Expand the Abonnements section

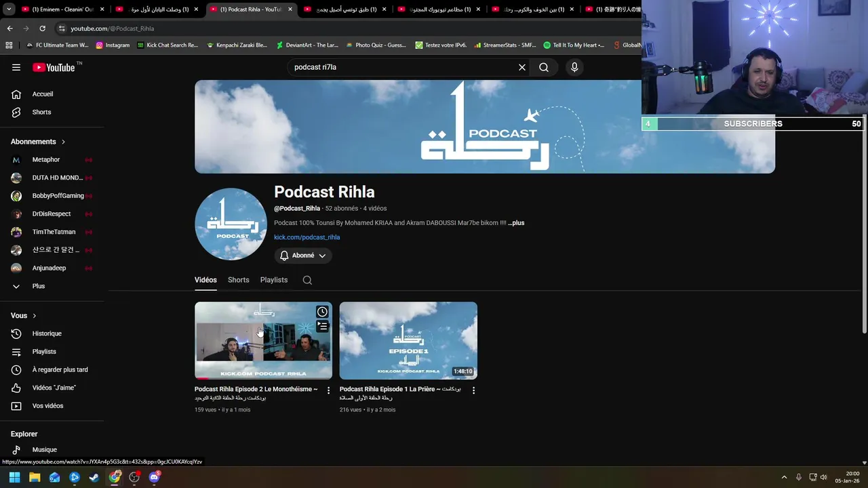click(38, 142)
